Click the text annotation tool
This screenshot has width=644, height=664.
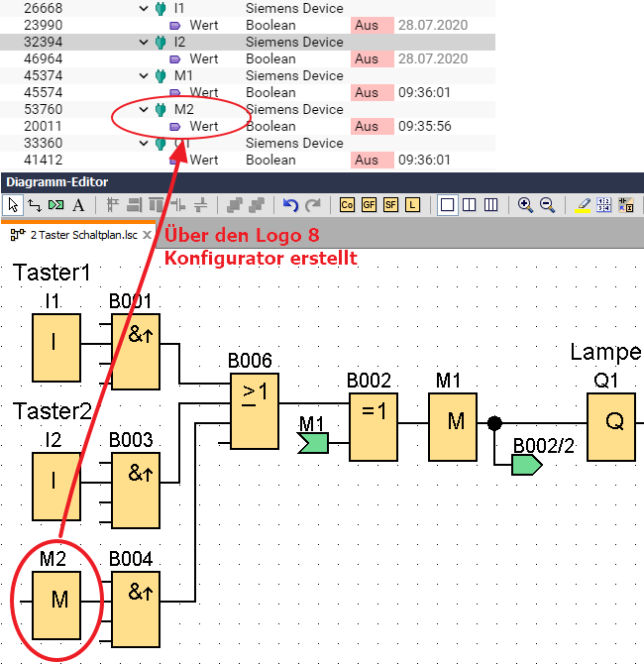point(78,205)
